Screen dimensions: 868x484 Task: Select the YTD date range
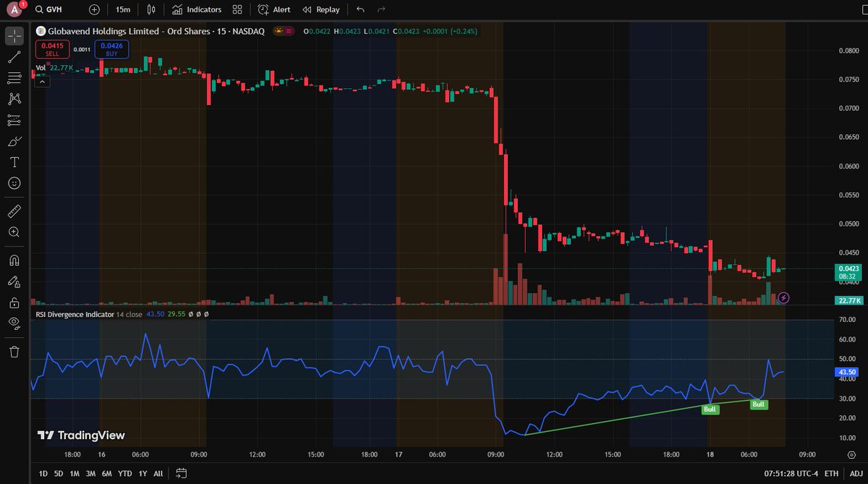(x=125, y=474)
